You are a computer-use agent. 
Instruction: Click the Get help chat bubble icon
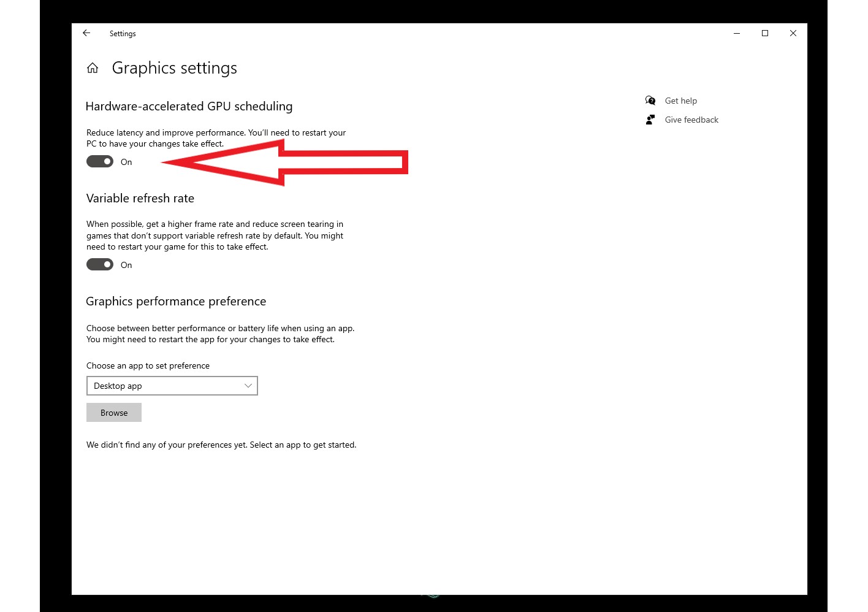[650, 101]
